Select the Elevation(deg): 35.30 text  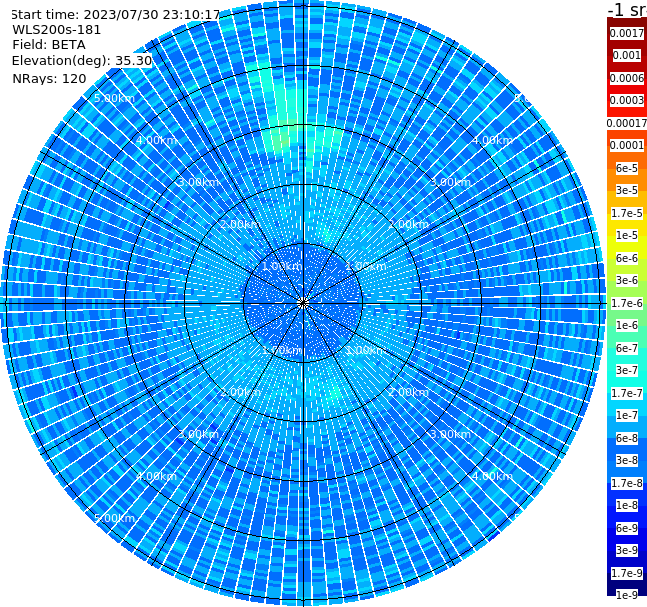pos(82,61)
